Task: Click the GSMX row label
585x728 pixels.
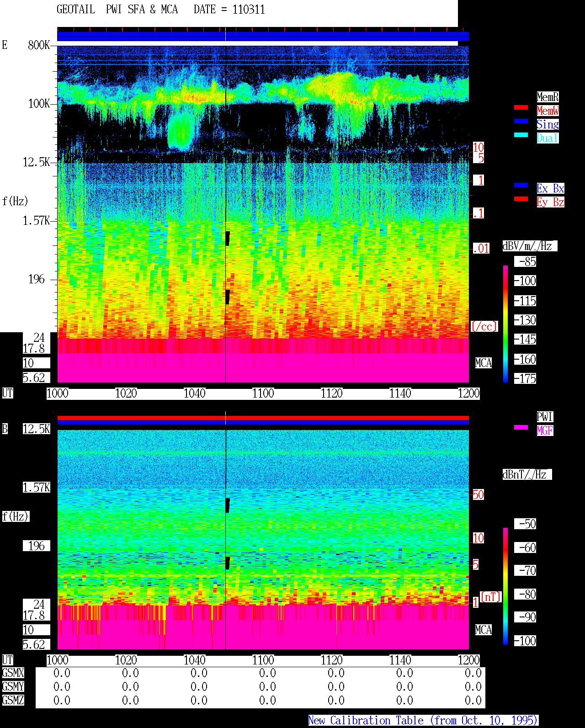Action: pyautogui.click(x=13, y=673)
